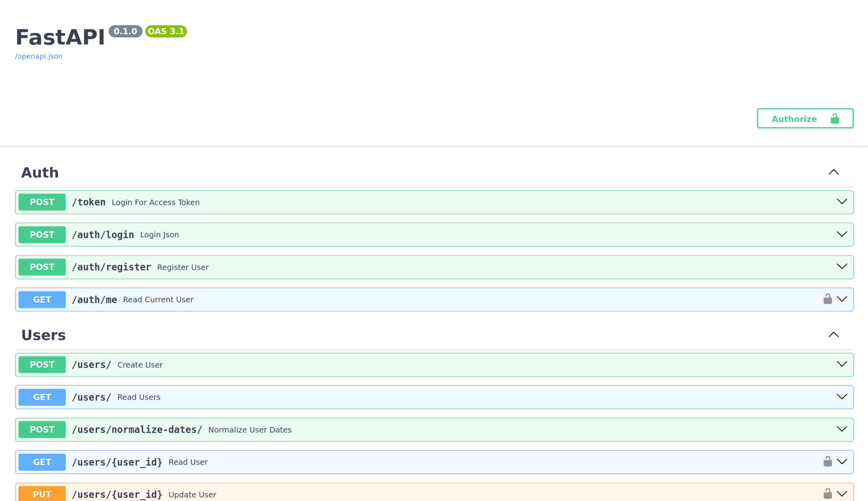This screenshot has width=868, height=501.
Task: Click the POST badge for /auth/register
Action: 42,267
